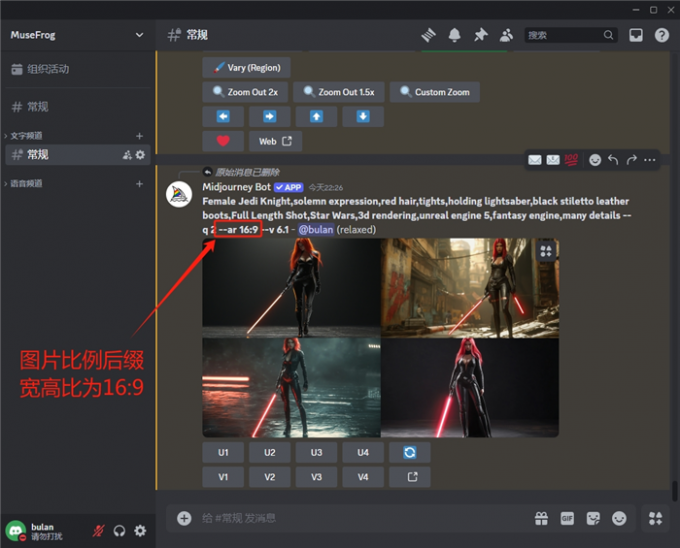Upscale second image with U2
Viewport: 680px width, 548px height.
click(x=269, y=453)
